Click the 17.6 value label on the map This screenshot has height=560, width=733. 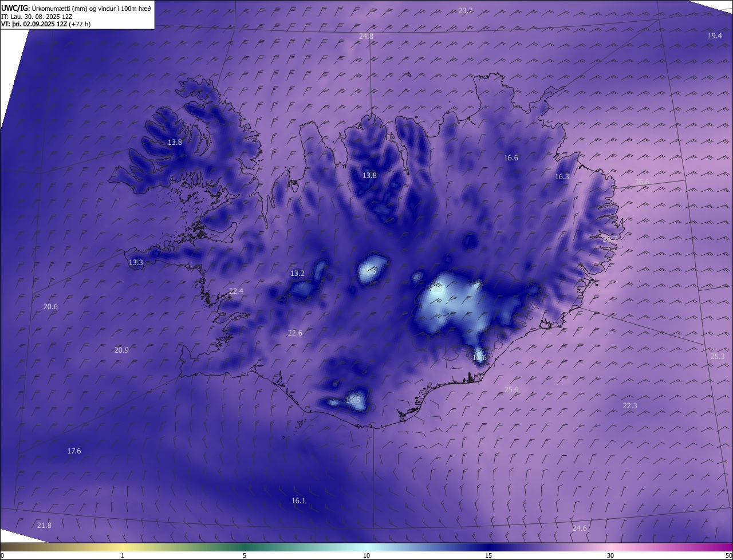pyautogui.click(x=74, y=451)
